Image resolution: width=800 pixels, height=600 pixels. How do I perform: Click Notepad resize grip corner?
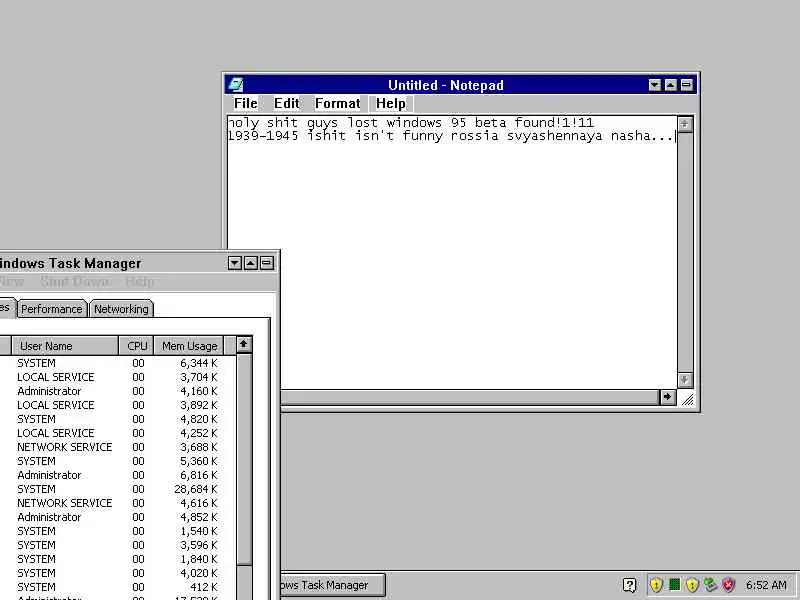tap(687, 399)
